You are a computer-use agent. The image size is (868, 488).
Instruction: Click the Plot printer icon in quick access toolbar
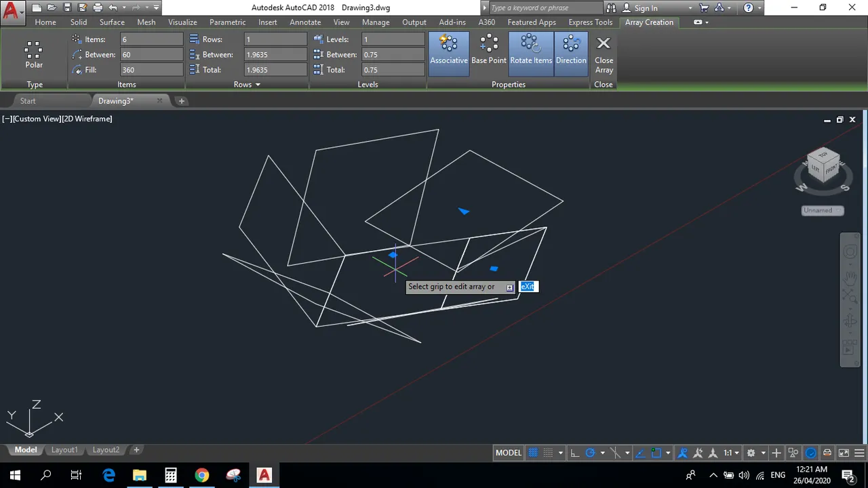pyautogui.click(x=98, y=8)
